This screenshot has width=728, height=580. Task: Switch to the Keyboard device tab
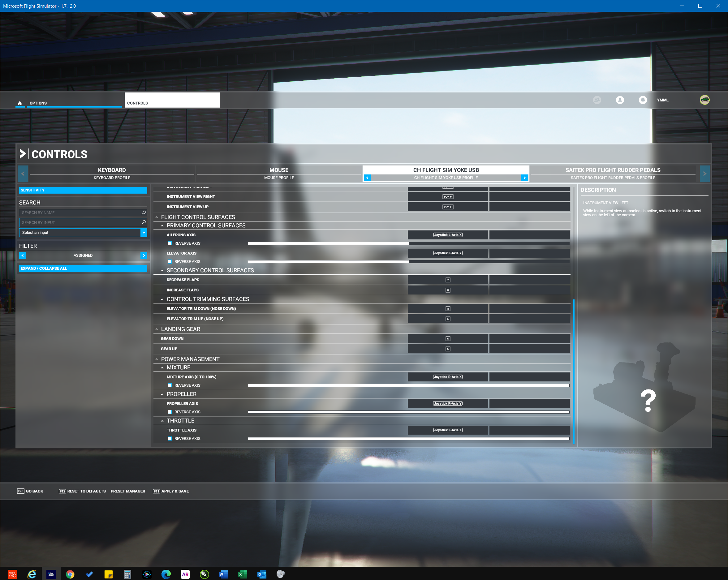(x=112, y=174)
